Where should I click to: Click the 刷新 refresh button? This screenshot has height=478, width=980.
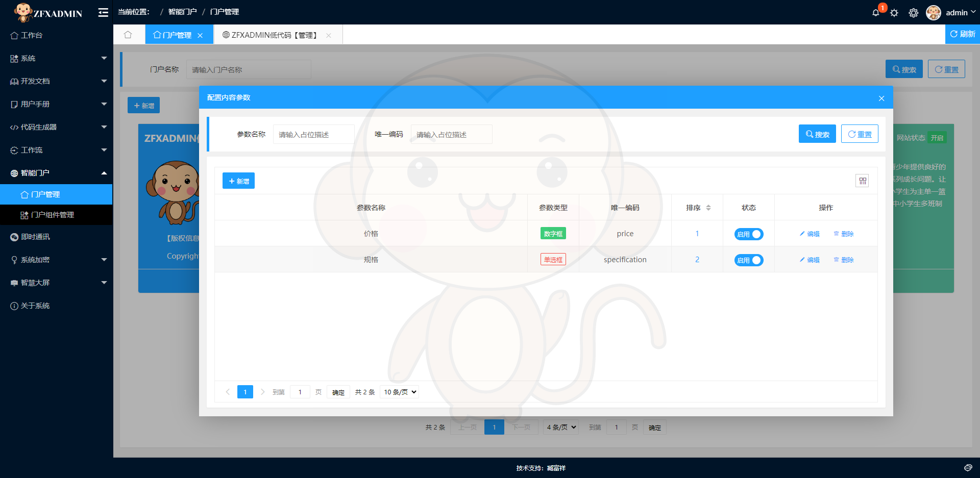click(963, 34)
